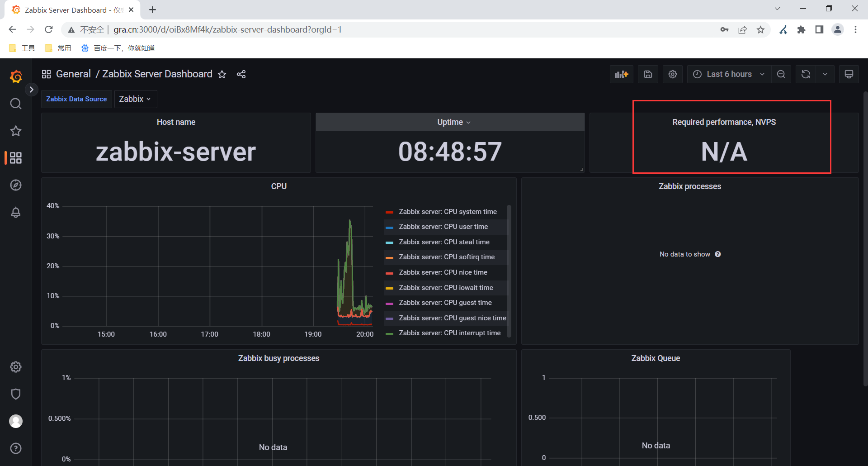Image resolution: width=868 pixels, height=466 pixels.
Task: Click the General breadcrumb link
Action: pyautogui.click(x=73, y=74)
